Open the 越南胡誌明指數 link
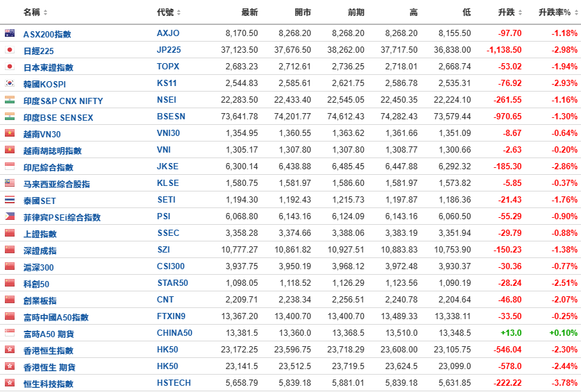This screenshot has height=392, width=581. coord(52,151)
